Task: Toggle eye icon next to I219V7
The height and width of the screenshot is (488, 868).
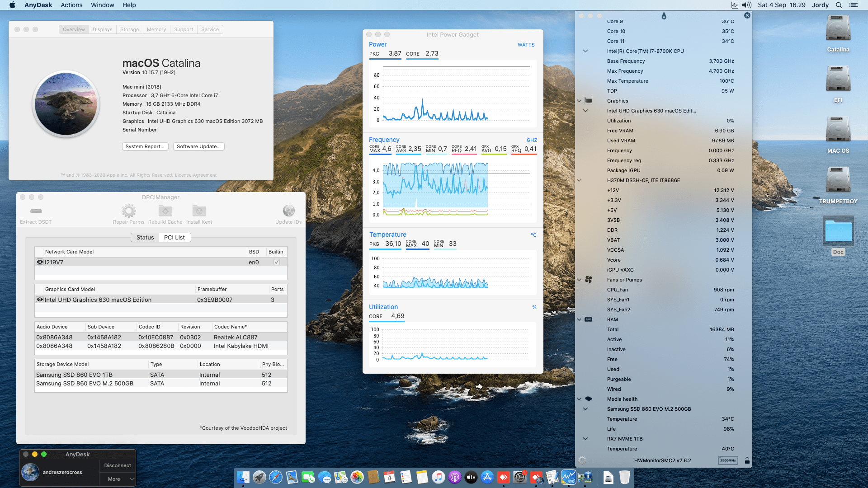Action: tap(40, 262)
